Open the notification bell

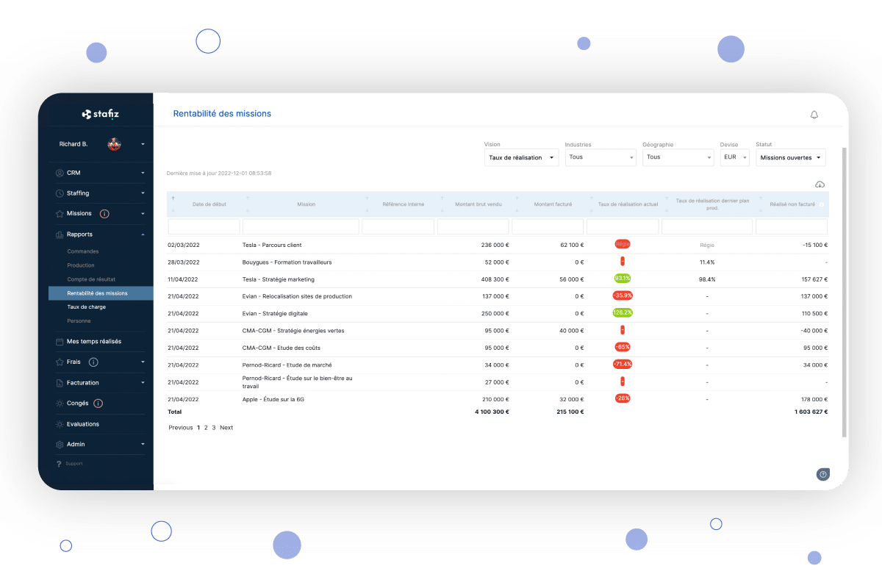pyautogui.click(x=814, y=115)
